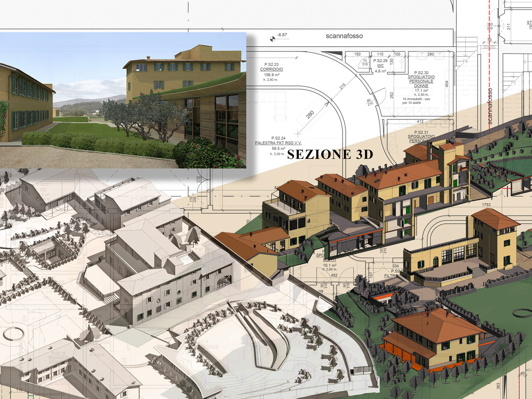Image resolution: width=532 pixels, height=399 pixels.
Task: Click the 156.9 m² area value
Action: [272, 75]
